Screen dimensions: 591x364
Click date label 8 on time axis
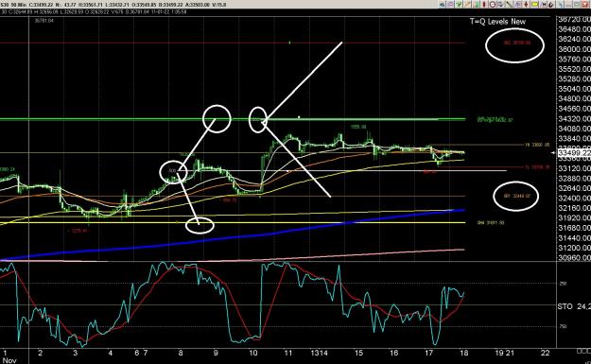tap(181, 353)
